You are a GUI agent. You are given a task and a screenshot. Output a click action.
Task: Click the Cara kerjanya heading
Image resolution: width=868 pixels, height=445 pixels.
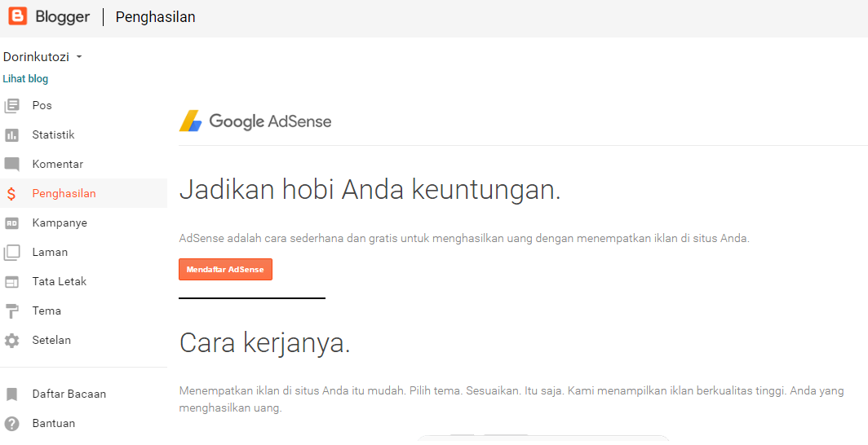click(x=264, y=344)
